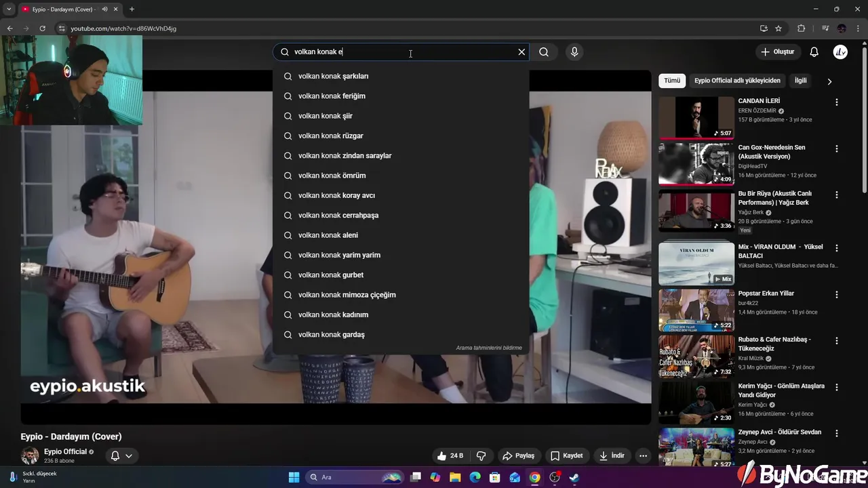This screenshot has height=488, width=868.
Task: Click the Oluştur create button
Action: click(x=777, y=52)
